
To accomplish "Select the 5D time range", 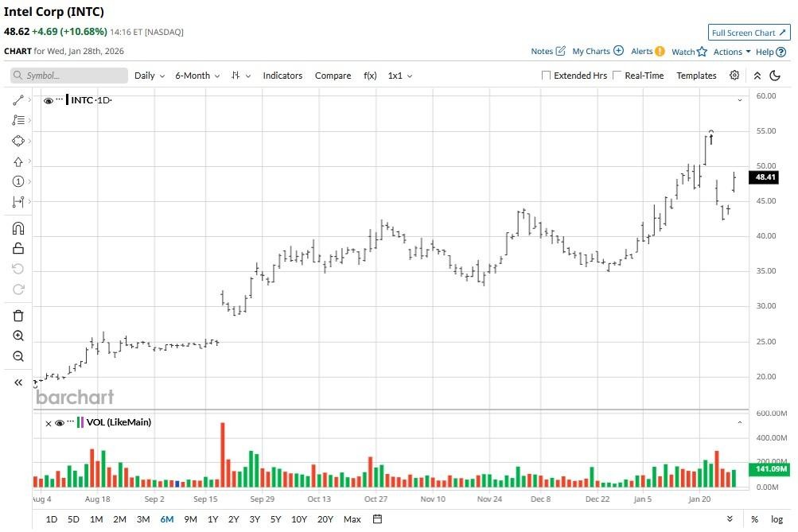I will point(73,519).
